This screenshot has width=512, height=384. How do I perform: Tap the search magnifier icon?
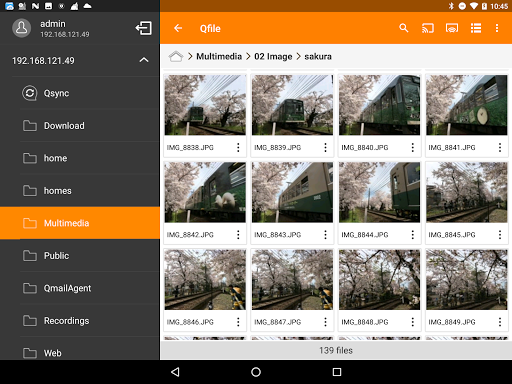[404, 28]
